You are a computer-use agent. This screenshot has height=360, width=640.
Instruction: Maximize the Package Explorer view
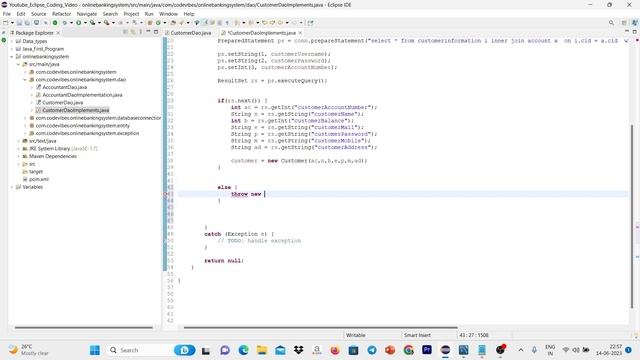tap(156, 31)
